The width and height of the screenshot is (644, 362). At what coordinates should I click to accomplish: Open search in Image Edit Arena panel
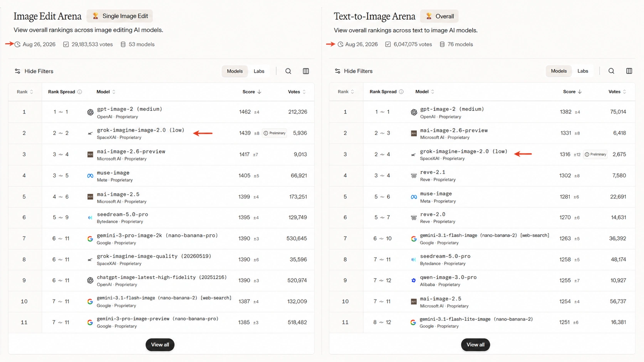click(x=288, y=71)
